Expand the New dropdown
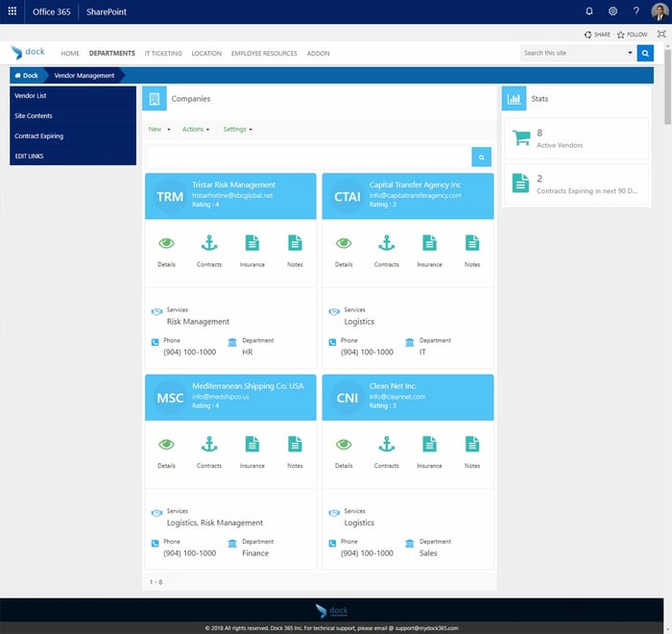This screenshot has height=634, width=672. [159, 129]
